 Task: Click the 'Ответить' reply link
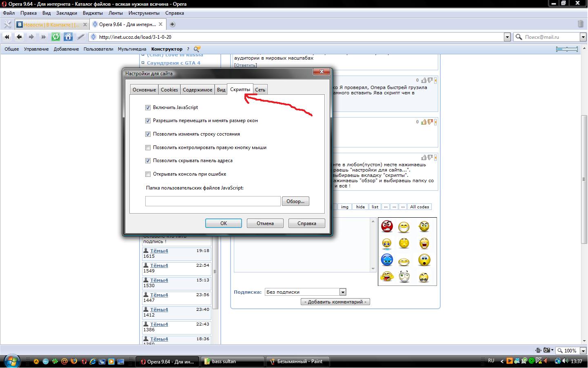point(245,65)
